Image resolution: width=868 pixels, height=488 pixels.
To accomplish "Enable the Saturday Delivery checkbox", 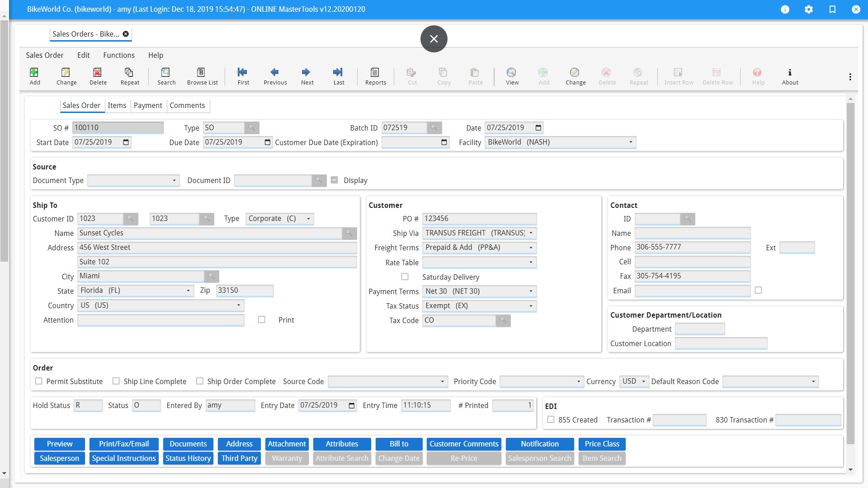I will pos(405,277).
